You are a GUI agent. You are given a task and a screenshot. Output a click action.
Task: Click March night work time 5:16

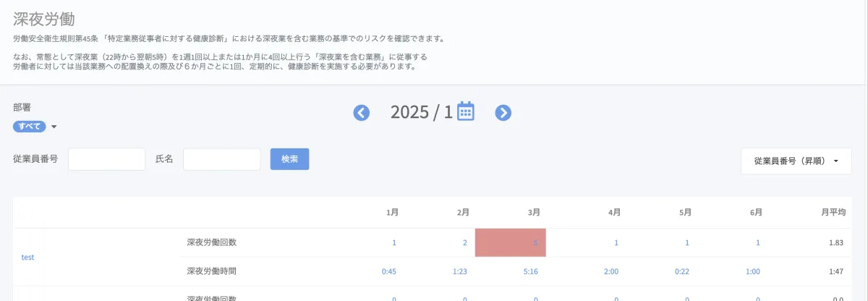click(530, 271)
